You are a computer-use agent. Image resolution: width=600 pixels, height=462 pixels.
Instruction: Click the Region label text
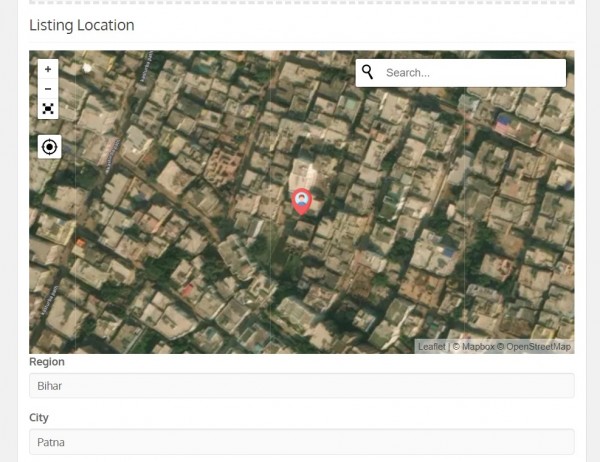pyautogui.click(x=47, y=362)
